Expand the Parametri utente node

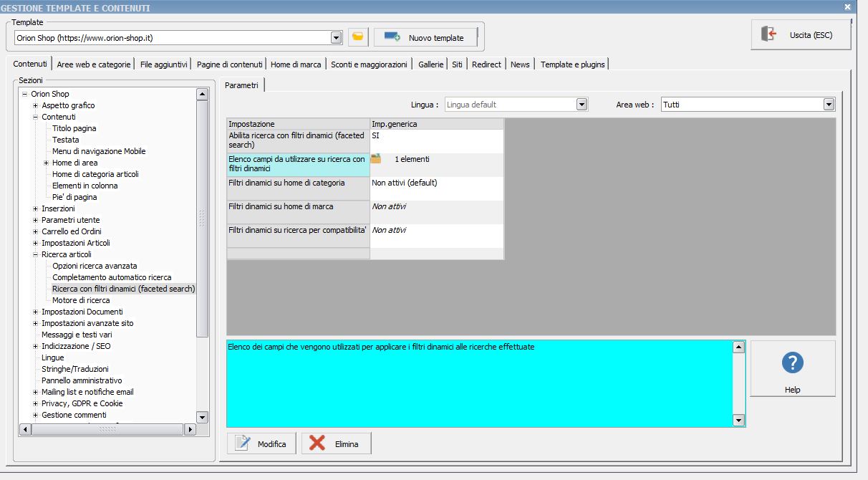click(35, 220)
